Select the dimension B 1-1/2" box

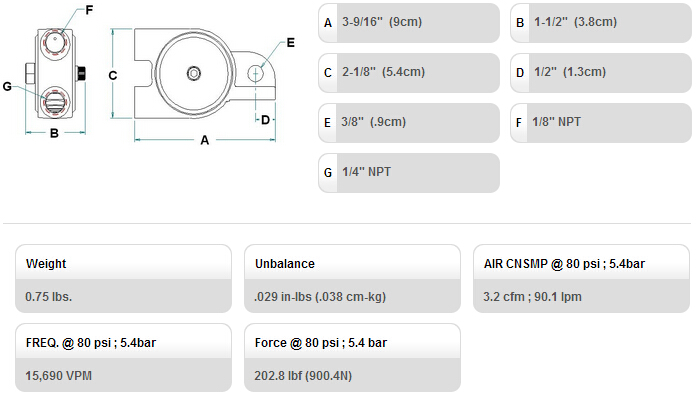(x=601, y=23)
